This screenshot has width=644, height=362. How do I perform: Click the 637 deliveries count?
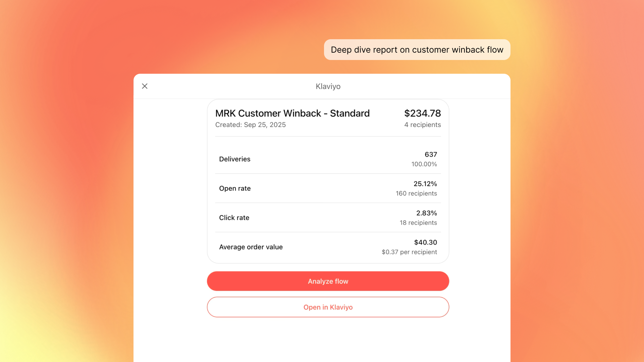tap(431, 155)
